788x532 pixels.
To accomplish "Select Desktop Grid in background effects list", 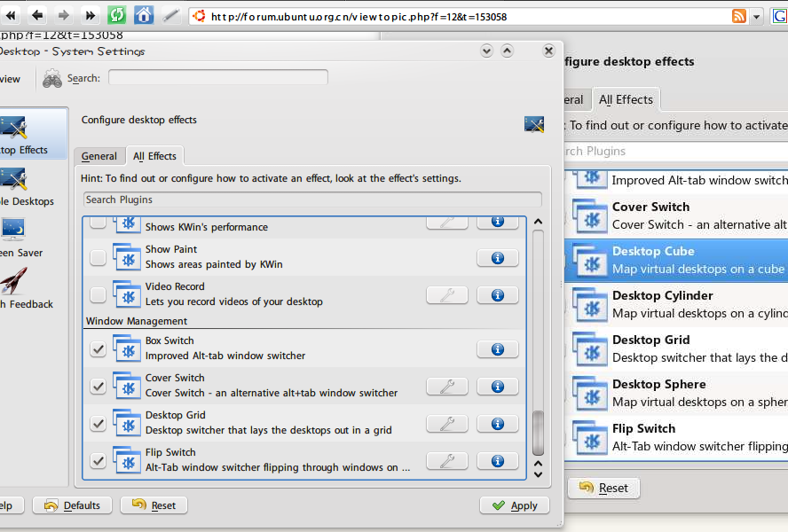I will point(676,348).
